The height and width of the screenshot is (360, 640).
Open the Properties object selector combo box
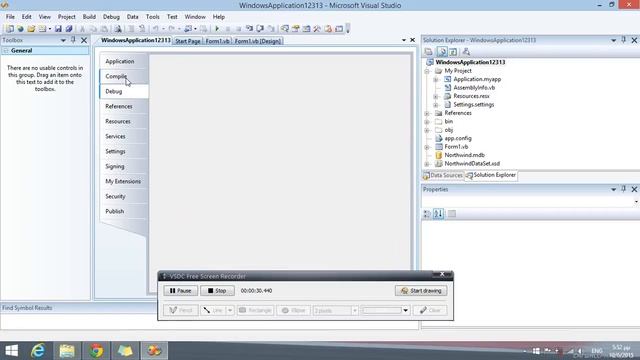531,201
